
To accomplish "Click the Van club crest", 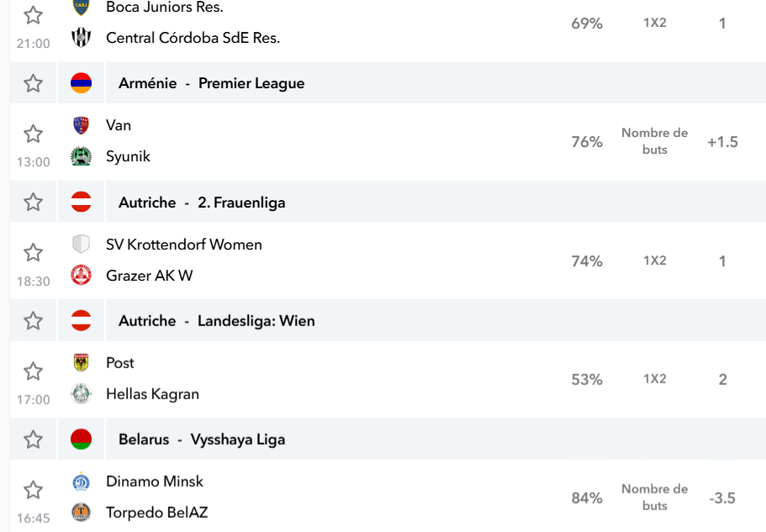I will 81,125.
